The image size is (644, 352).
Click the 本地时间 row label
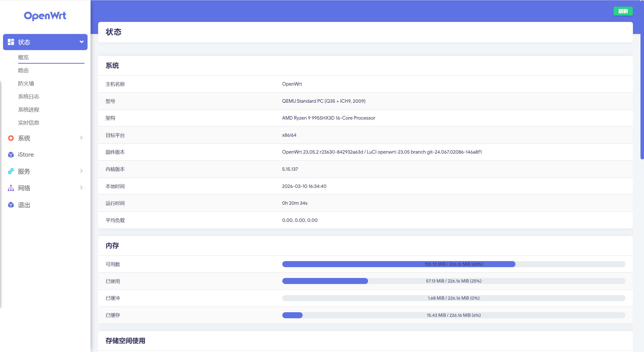coord(115,186)
